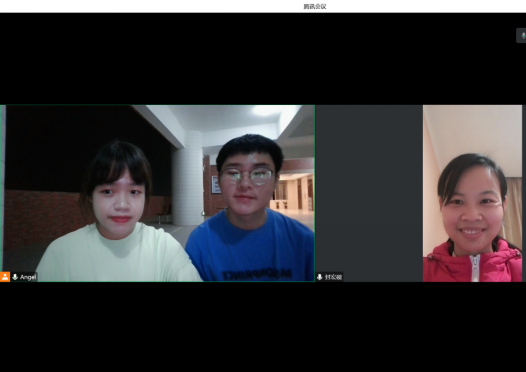This screenshot has width=526, height=372.
Task: Click the 腾讯会议 window title
Action: click(x=315, y=6)
